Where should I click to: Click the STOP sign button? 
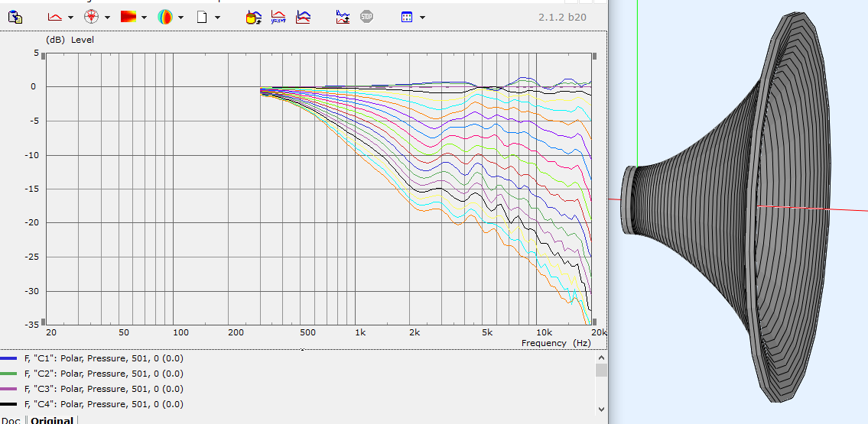pyautogui.click(x=366, y=17)
